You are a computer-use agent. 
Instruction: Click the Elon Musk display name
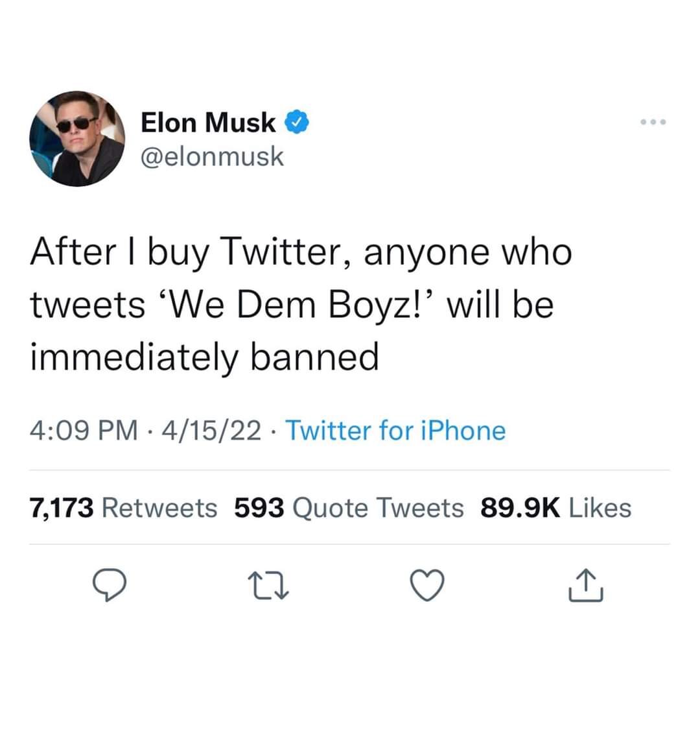tap(207, 122)
